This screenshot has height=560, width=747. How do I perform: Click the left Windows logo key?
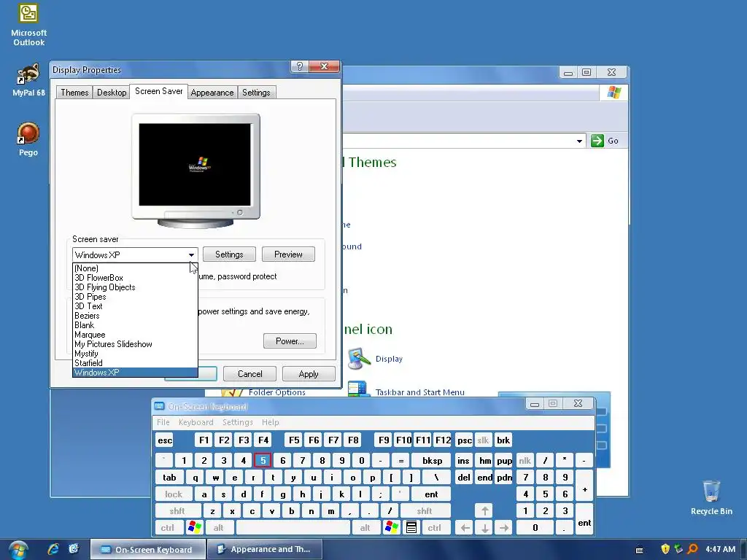click(x=194, y=527)
